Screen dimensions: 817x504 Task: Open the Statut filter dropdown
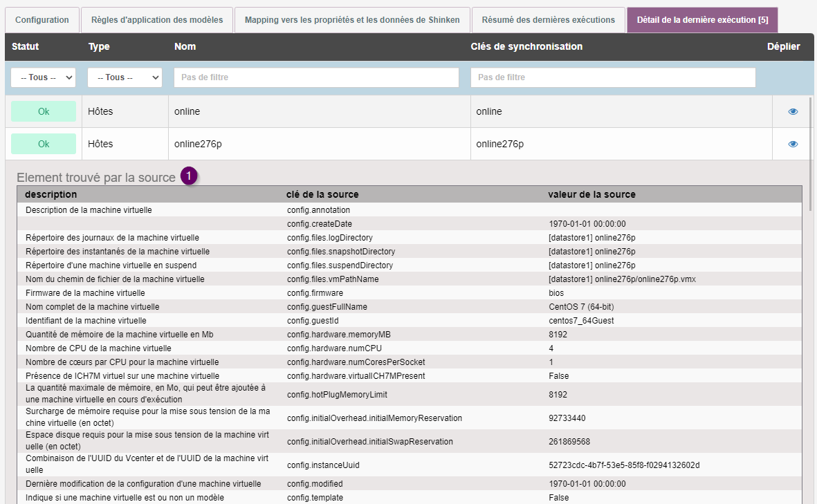coord(43,77)
